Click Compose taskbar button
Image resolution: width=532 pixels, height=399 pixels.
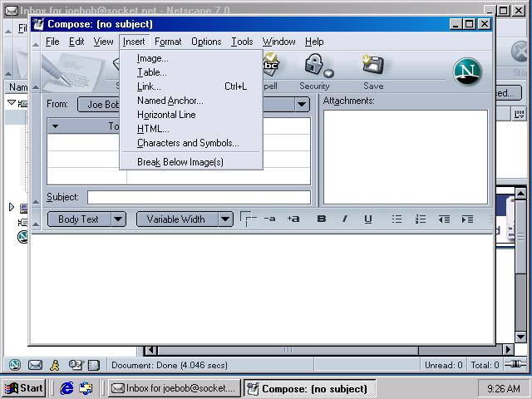pos(309,388)
